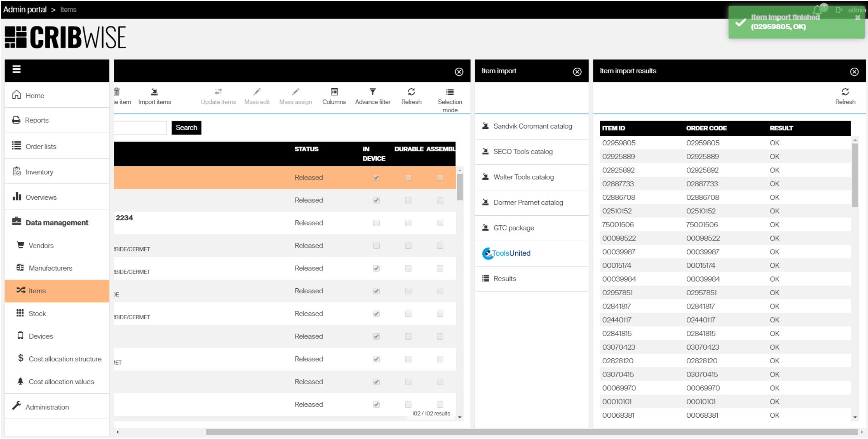Select the SECO Tools catalog import
The width and height of the screenshot is (868, 439).
click(531, 152)
